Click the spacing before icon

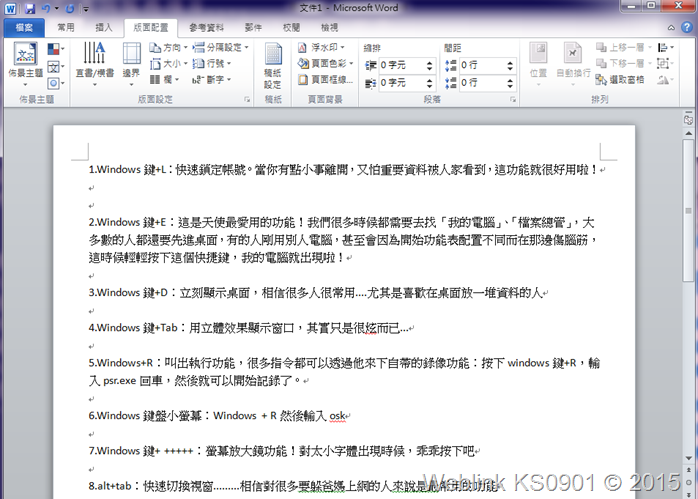coord(450,66)
